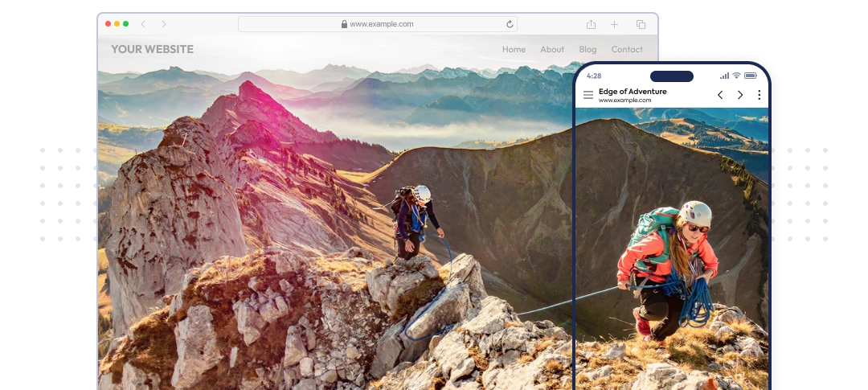Go forward using the phone's right chevron
The image size is (868, 390).
pos(740,95)
